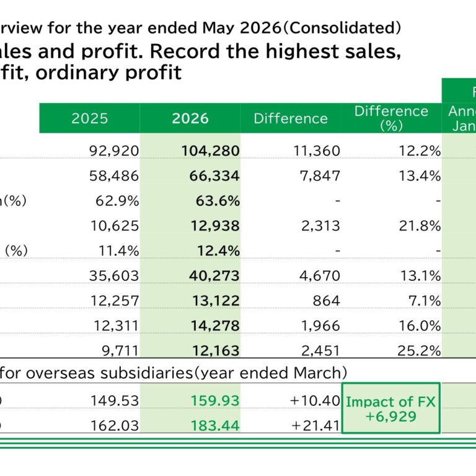The height and width of the screenshot is (476, 476).
Task: Click the headline text 'ordinary profit'
Action: 108,73
